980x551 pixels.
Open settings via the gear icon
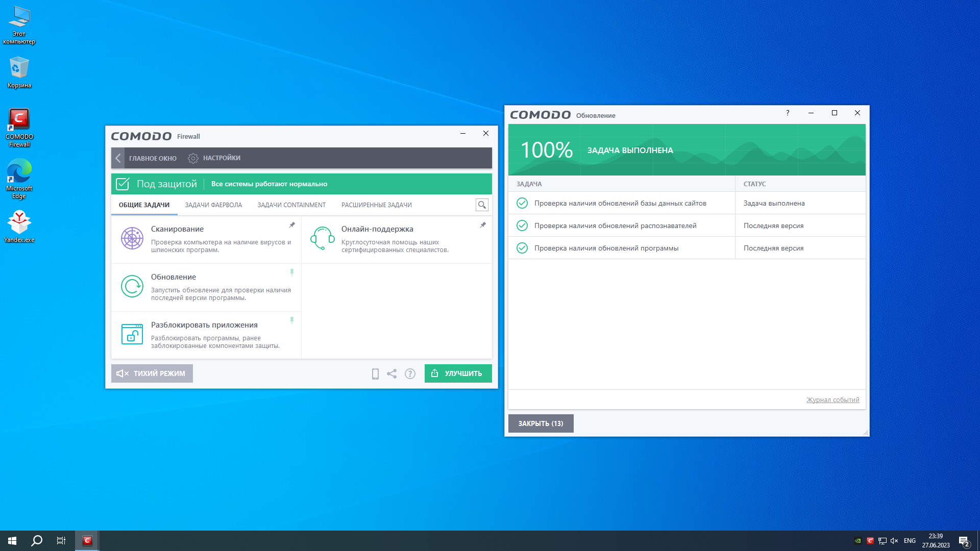click(x=193, y=158)
